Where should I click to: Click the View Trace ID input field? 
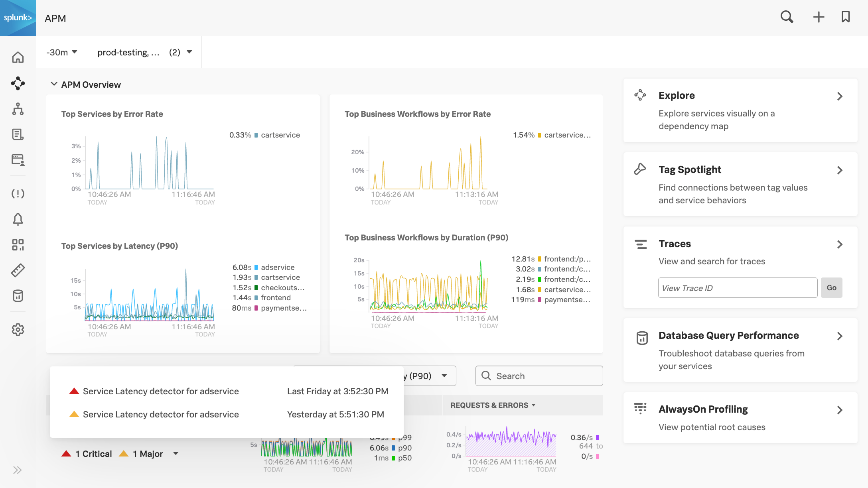pos(738,288)
